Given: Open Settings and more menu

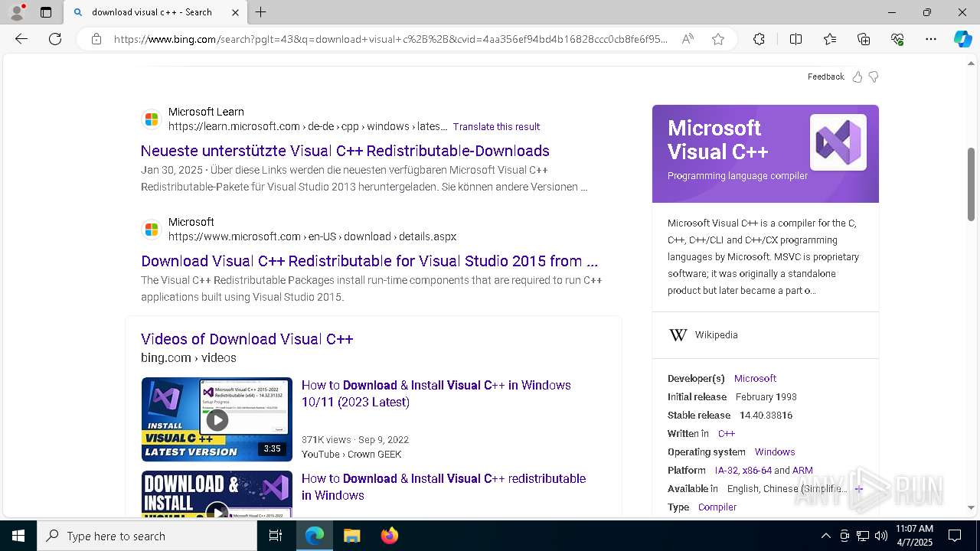Looking at the screenshot, I should tap(931, 39).
